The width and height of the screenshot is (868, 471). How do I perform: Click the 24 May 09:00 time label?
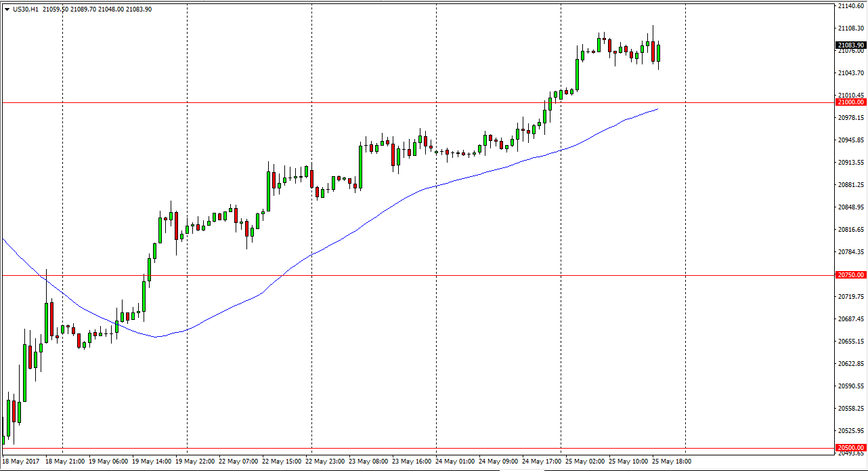[x=498, y=462]
